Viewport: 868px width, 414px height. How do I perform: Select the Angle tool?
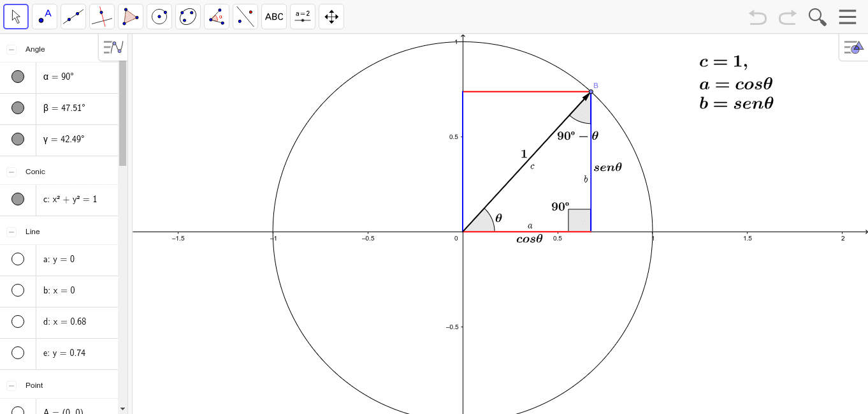(x=217, y=17)
